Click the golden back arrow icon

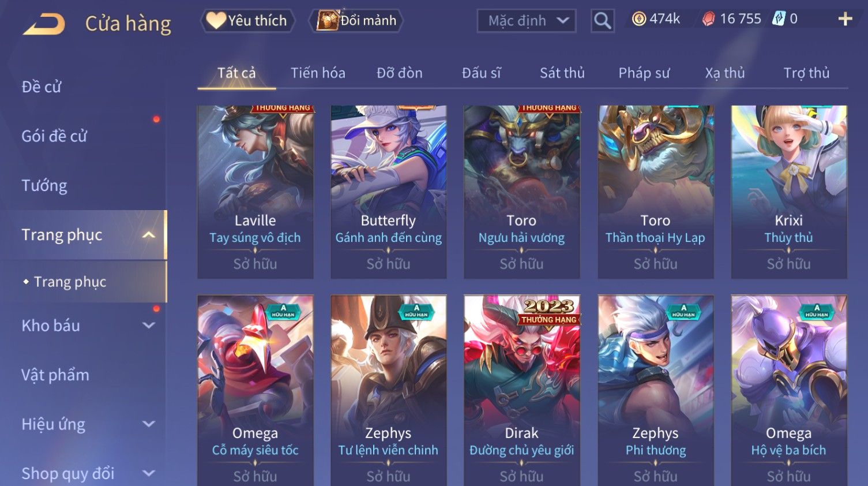pyautogui.click(x=44, y=24)
